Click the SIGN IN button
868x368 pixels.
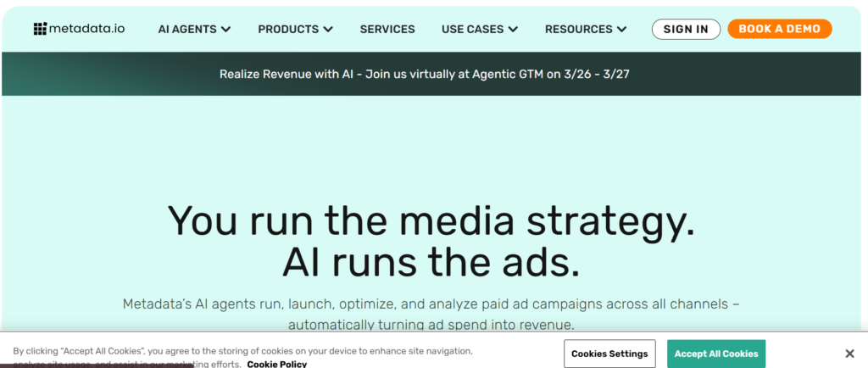(x=686, y=29)
